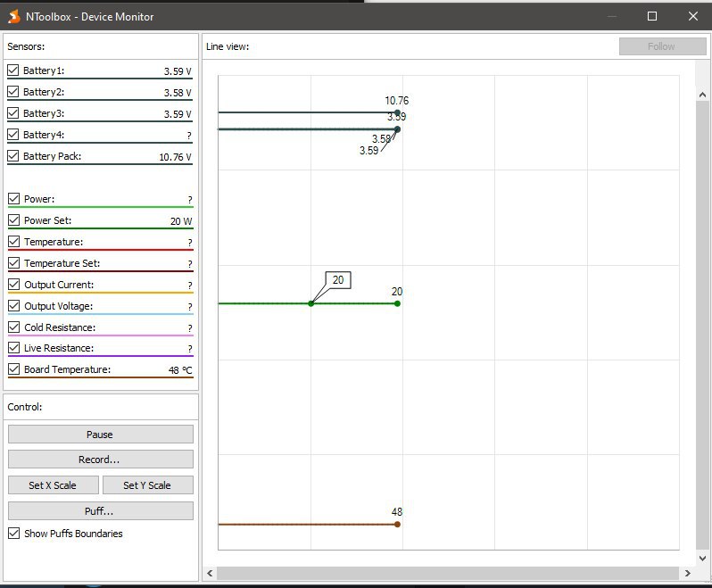Click the Power Set graph endpoint marker
The width and height of the screenshot is (712, 588).
point(397,303)
